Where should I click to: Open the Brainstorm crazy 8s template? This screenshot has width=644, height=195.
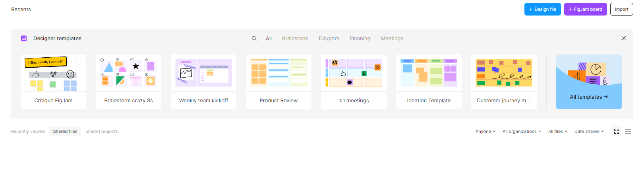pyautogui.click(x=128, y=82)
